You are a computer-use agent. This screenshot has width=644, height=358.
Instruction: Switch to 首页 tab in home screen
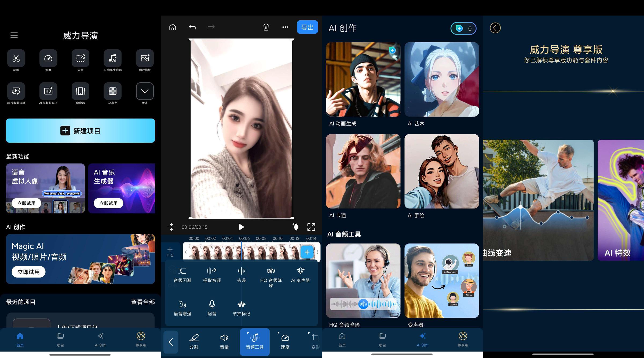coord(20,340)
